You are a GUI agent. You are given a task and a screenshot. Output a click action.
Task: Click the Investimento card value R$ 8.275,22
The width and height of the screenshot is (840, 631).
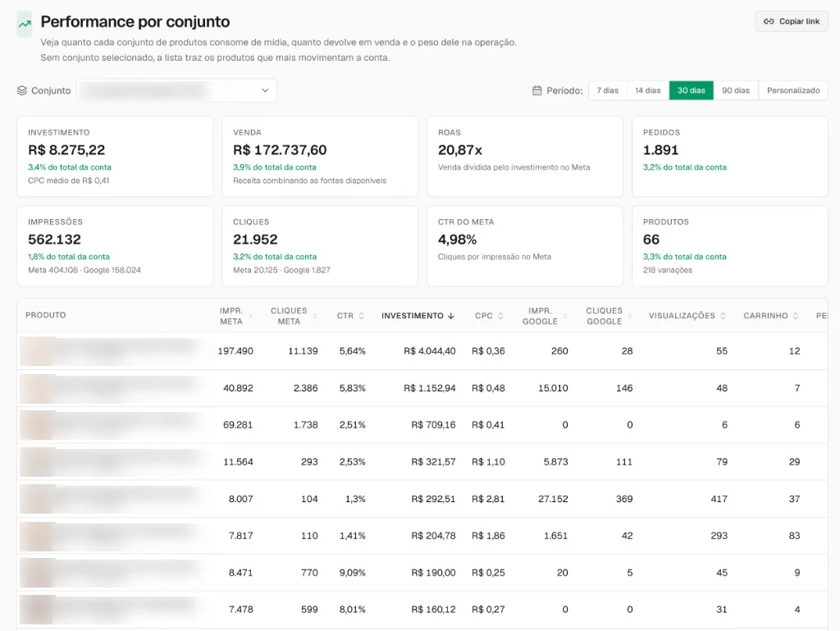coord(66,150)
